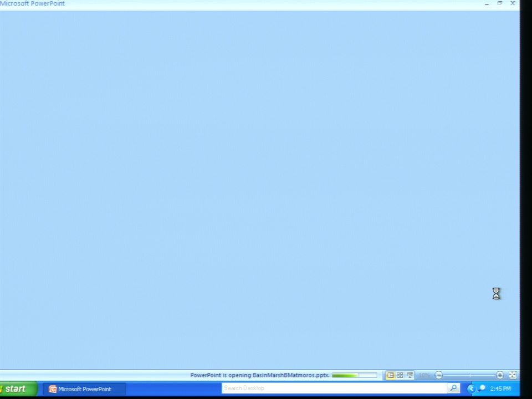Click the Microsoft PowerPoint title bar text
532x399 pixels.
(32, 3)
